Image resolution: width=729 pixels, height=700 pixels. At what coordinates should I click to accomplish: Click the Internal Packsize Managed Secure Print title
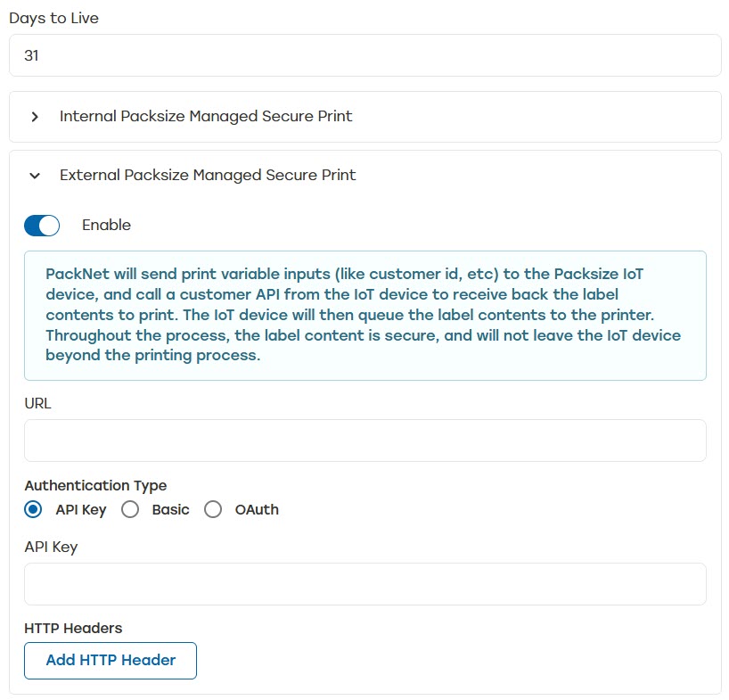[206, 117]
